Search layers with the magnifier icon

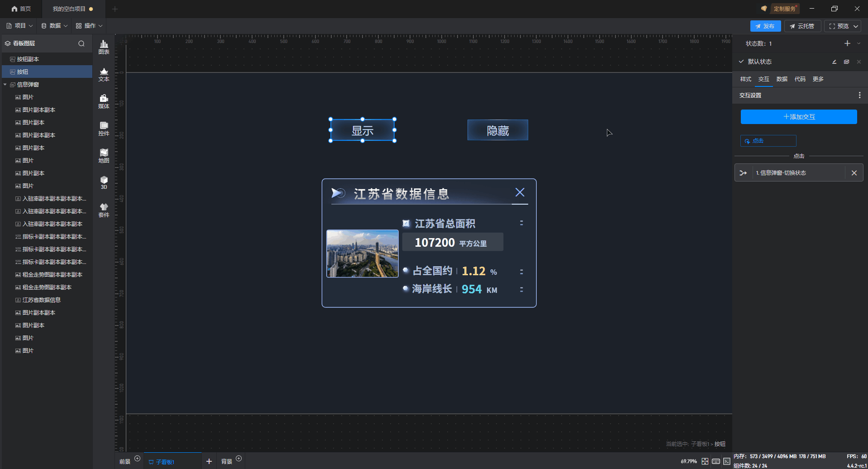coord(81,43)
